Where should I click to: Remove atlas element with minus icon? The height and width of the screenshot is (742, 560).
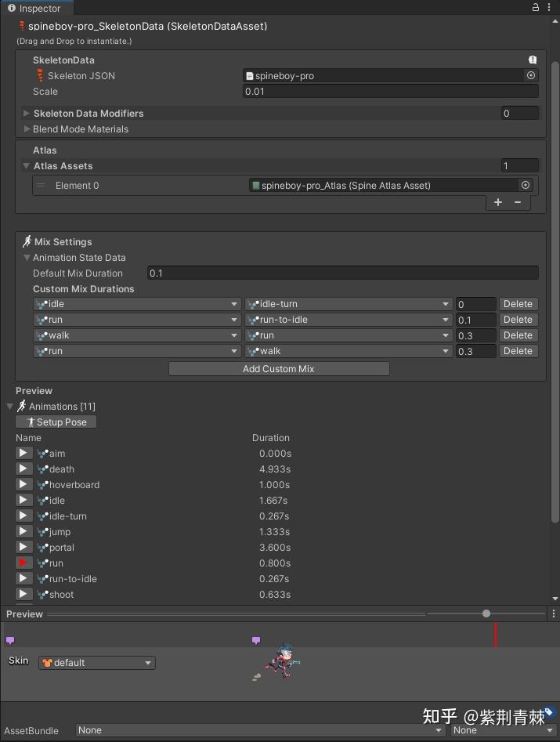(x=518, y=202)
